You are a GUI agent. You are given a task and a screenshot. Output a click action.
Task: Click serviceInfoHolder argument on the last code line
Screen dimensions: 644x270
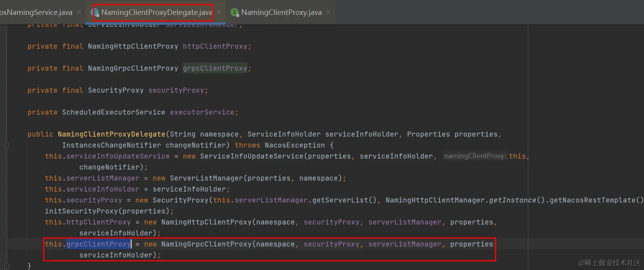click(116, 255)
